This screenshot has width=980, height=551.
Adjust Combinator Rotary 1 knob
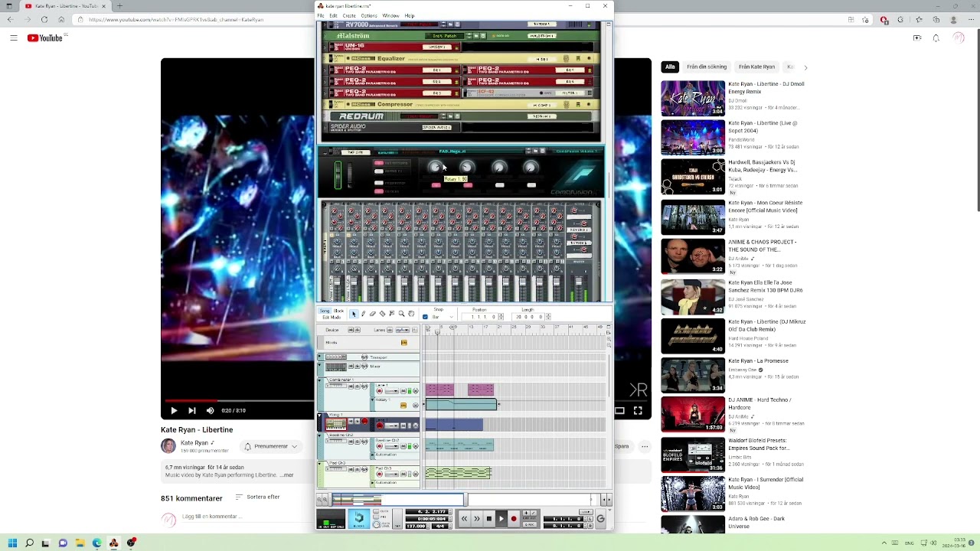point(436,167)
